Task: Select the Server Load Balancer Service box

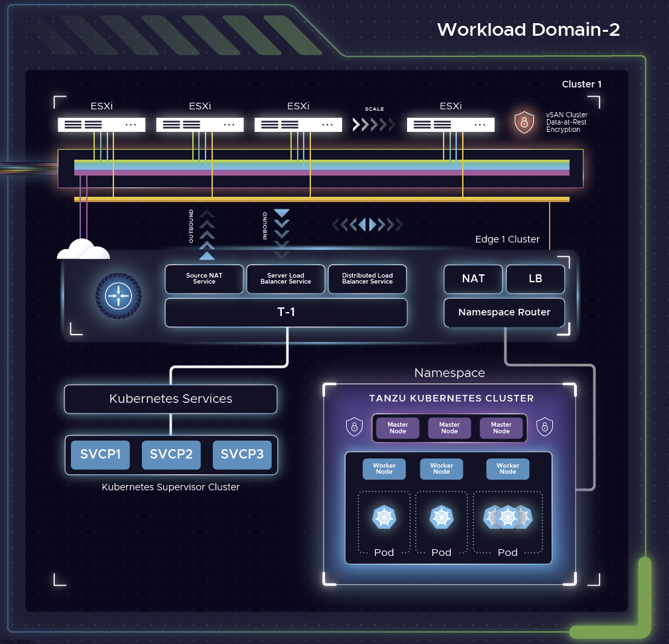Action: point(285,279)
